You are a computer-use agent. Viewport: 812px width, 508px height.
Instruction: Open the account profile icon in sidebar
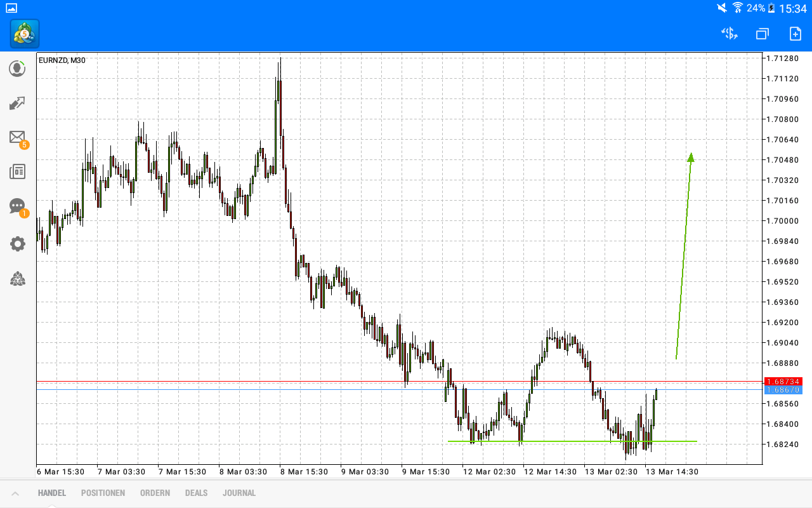17,68
